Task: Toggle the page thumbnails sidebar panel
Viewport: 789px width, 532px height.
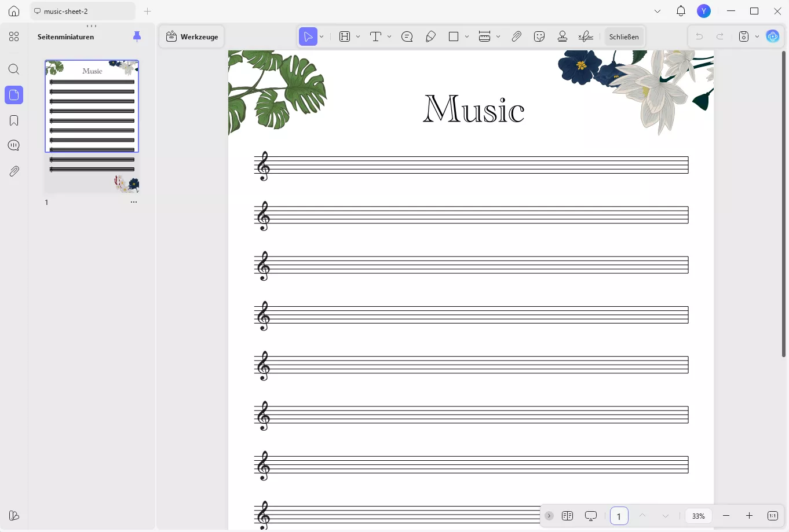Action: point(14,95)
